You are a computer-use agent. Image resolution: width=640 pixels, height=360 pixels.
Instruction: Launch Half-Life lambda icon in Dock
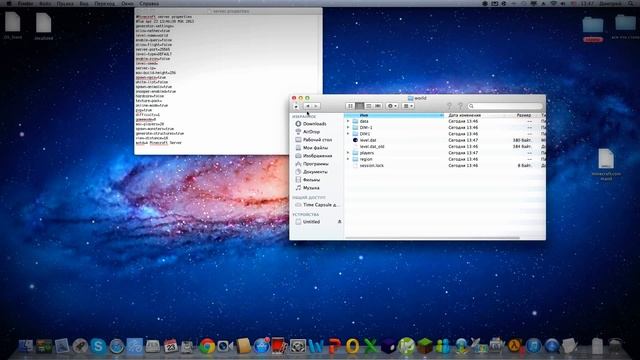(515, 346)
